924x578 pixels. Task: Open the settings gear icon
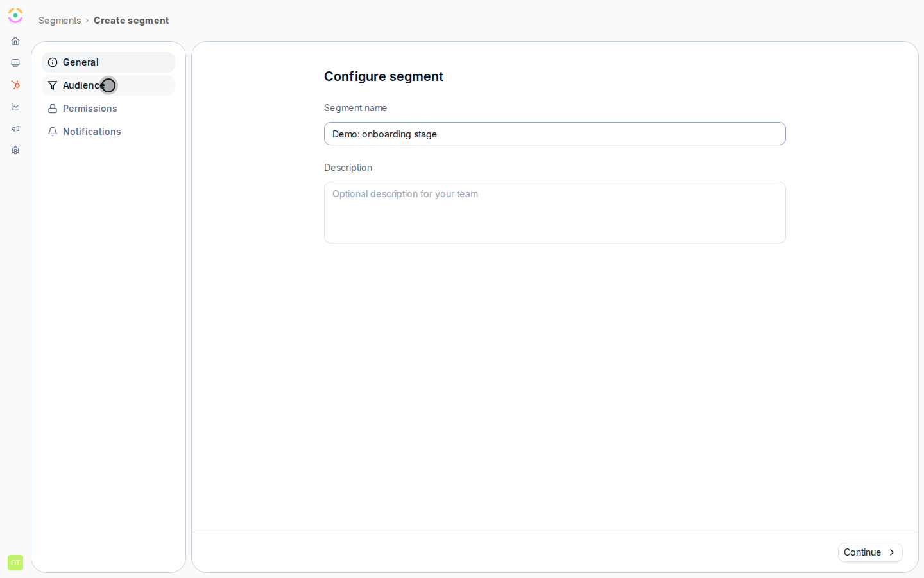(x=15, y=150)
